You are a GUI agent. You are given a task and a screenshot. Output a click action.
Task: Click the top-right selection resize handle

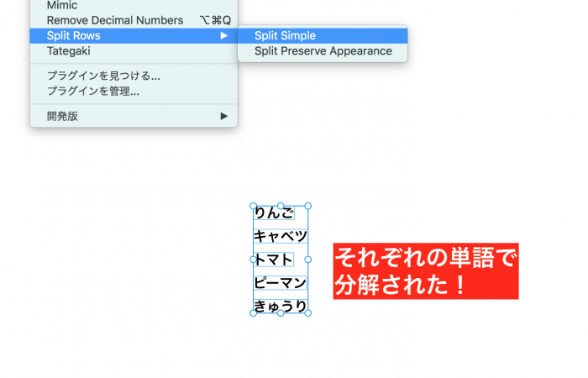point(307,206)
